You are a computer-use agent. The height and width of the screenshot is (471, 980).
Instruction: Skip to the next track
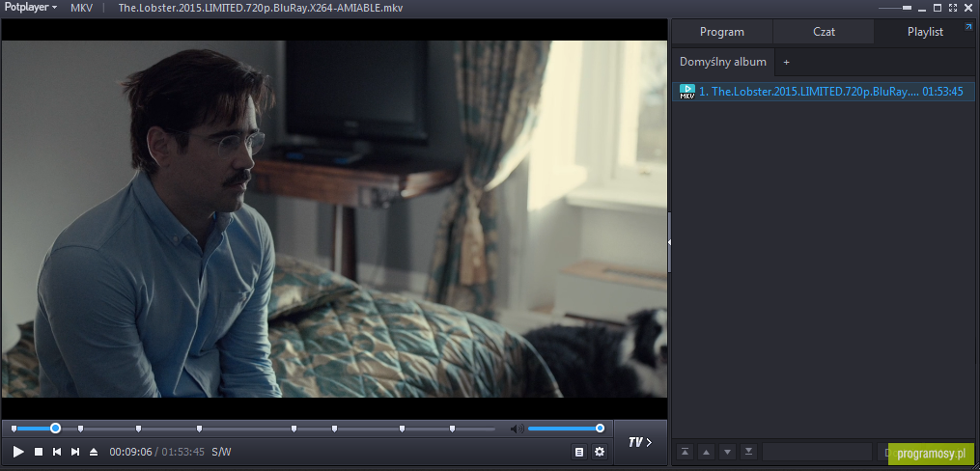point(75,451)
